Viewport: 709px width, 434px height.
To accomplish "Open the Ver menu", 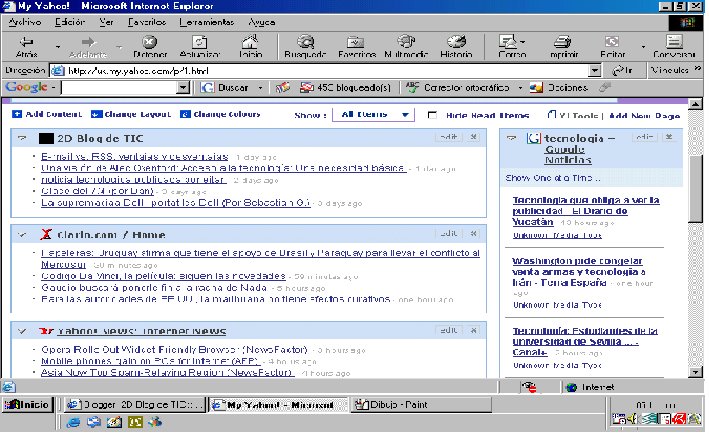I will click(106, 22).
